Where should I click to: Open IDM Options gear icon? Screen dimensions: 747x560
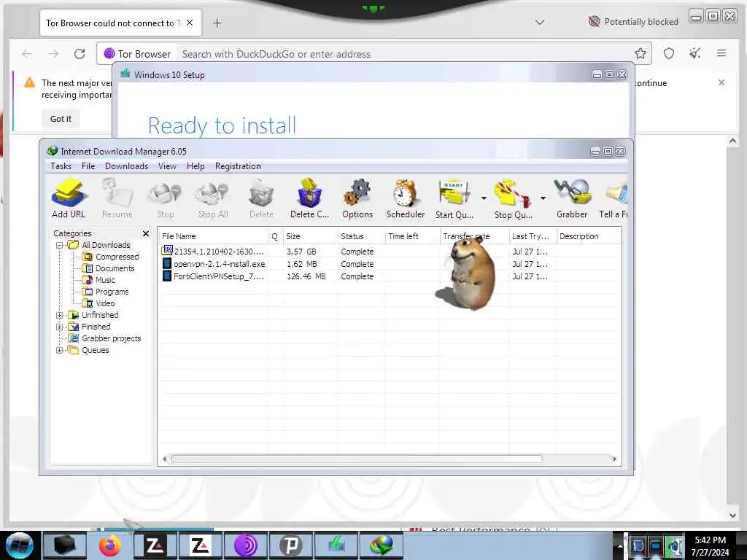(x=357, y=198)
